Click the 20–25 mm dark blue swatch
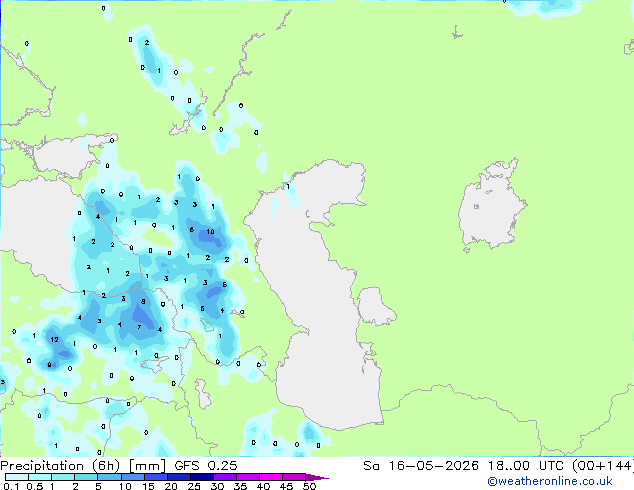 click(178, 477)
